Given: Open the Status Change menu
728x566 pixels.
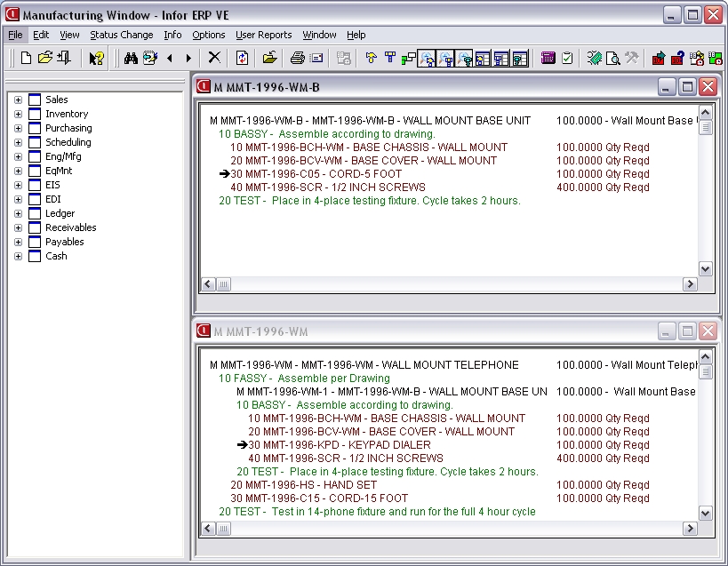Looking at the screenshot, I should [x=121, y=35].
